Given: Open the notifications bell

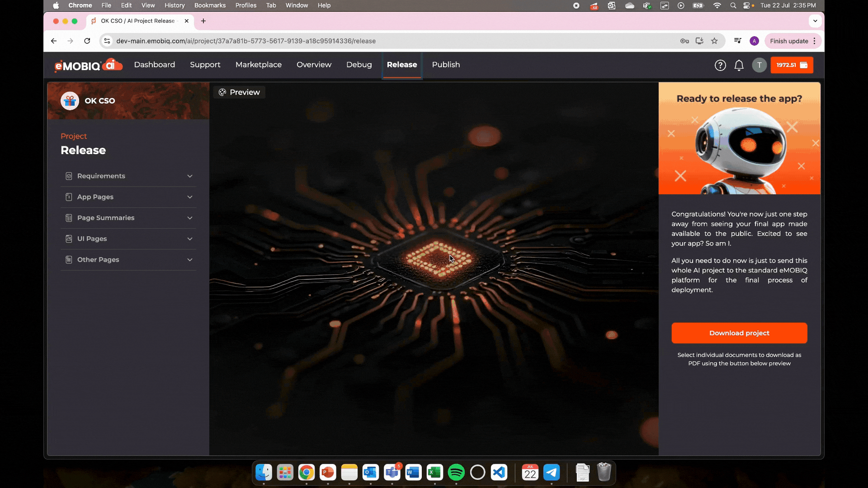Looking at the screenshot, I should (739, 66).
